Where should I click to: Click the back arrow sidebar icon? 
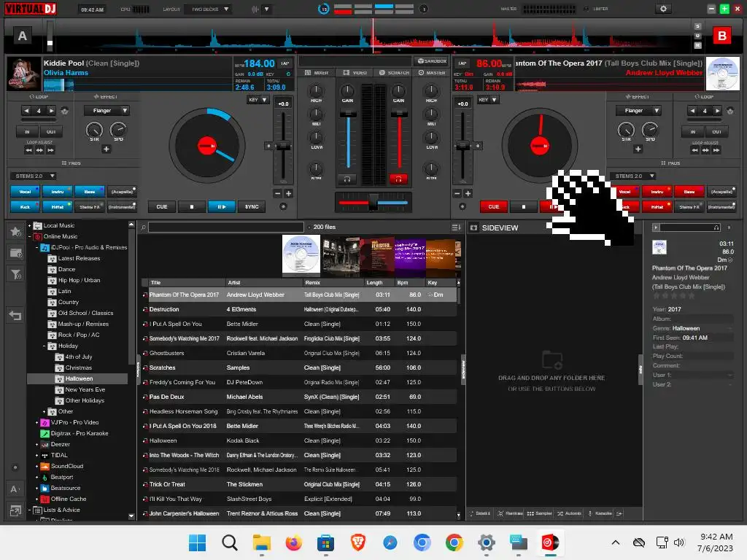pos(16,315)
